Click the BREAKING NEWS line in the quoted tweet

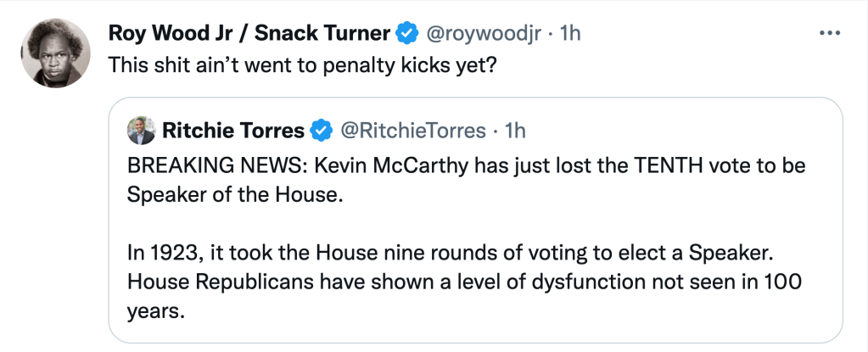pos(465,166)
